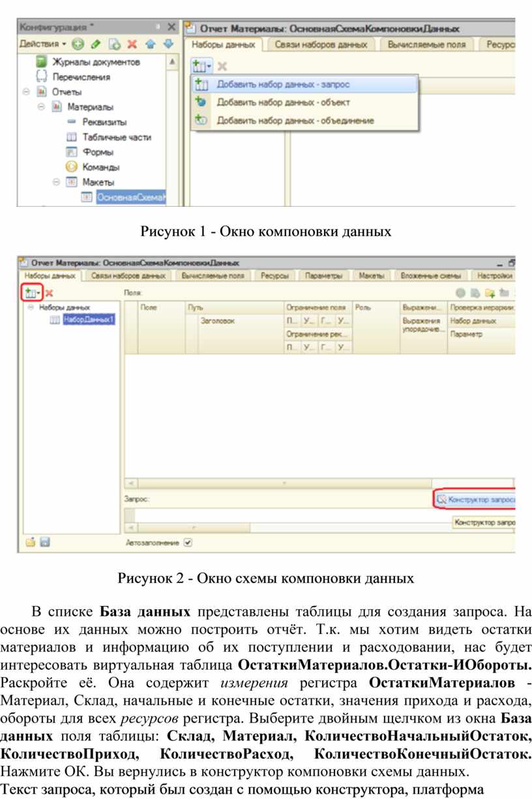The width and height of the screenshot is (532, 799).
Task: Select the highlighted ОсновнаяСхема layout item
Action: 131,197
